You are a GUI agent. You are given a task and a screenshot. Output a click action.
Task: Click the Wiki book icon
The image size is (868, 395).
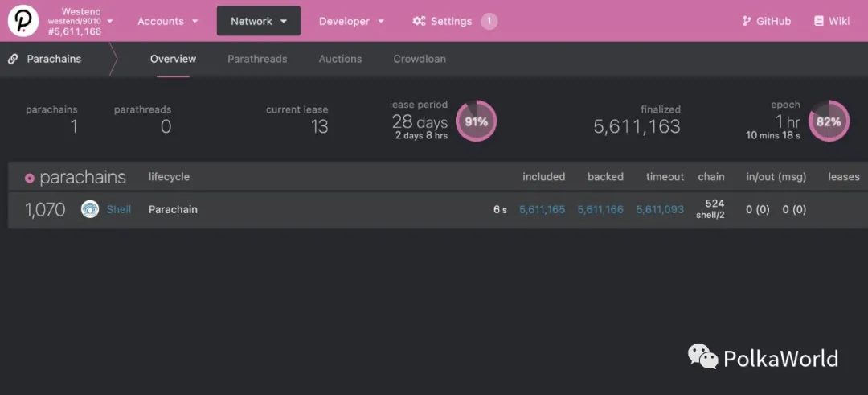tap(819, 21)
